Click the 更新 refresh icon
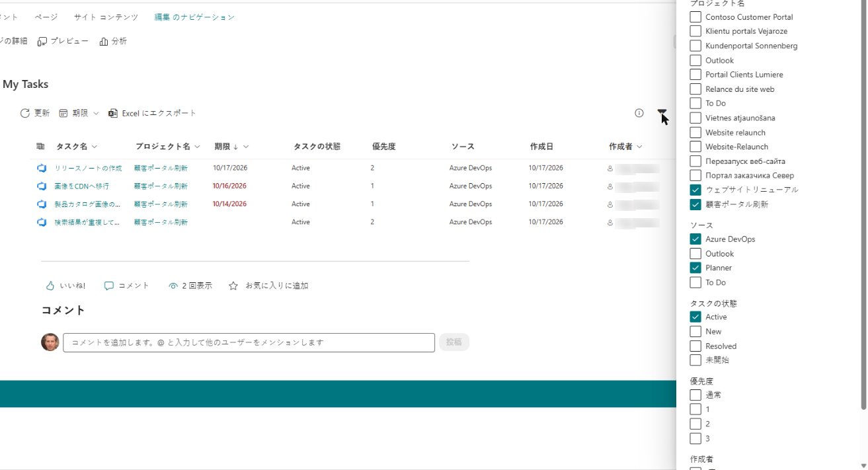Screen dimensions: 868x470 [25, 113]
